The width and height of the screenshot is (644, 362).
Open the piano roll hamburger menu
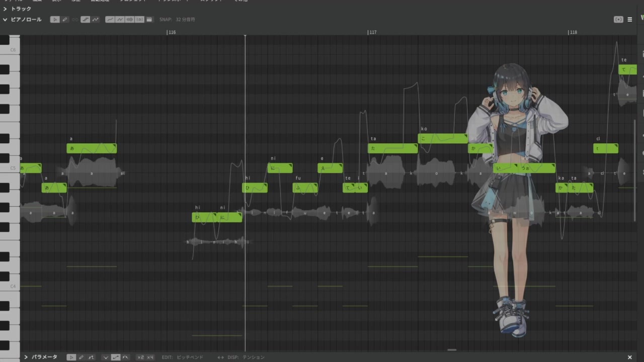(x=630, y=20)
